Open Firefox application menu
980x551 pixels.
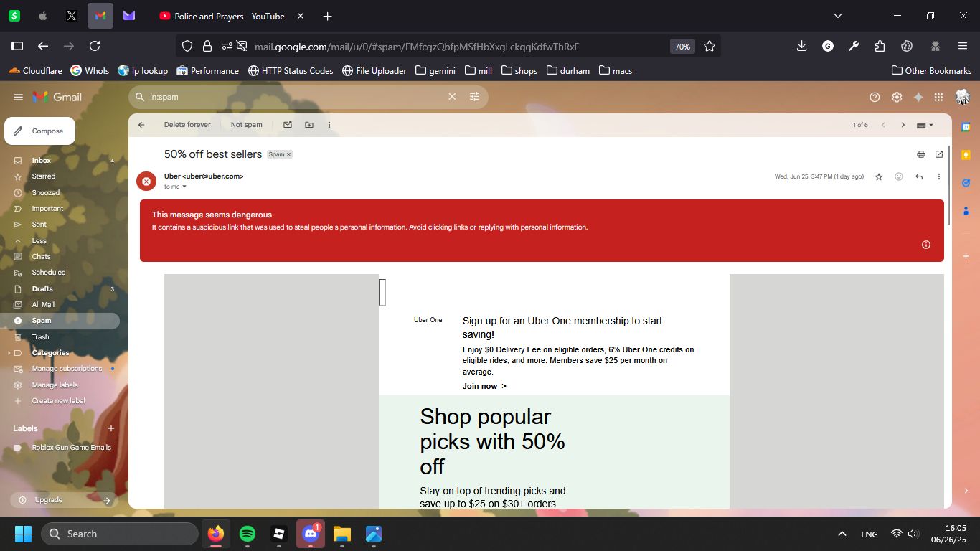coord(963,46)
